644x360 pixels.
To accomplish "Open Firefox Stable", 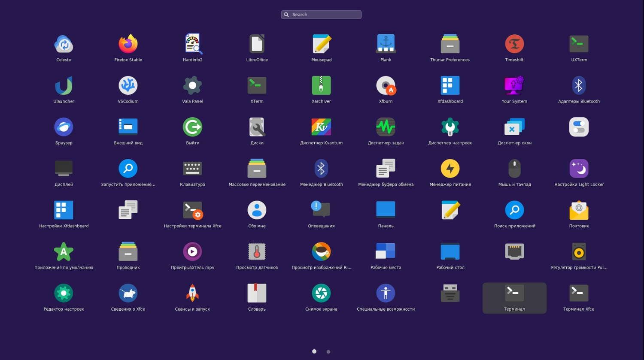I will click(x=128, y=44).
